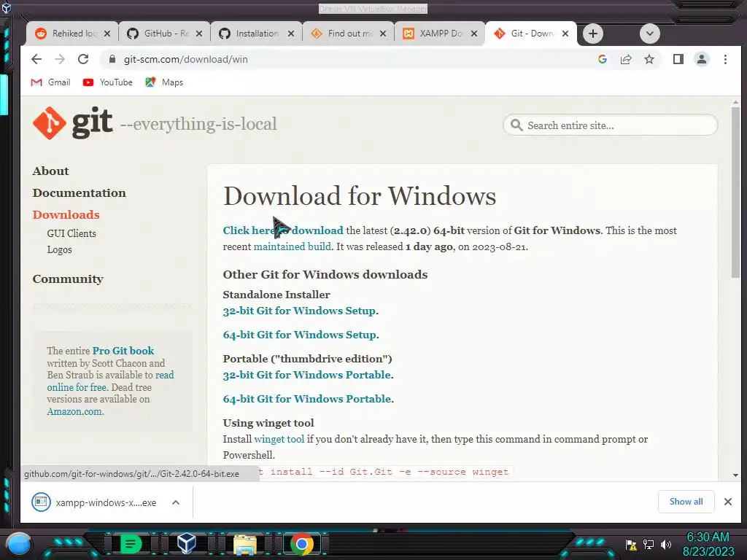Open the Maps bookmark
Viewport: 747px width, 560px height.
point(164,82)
